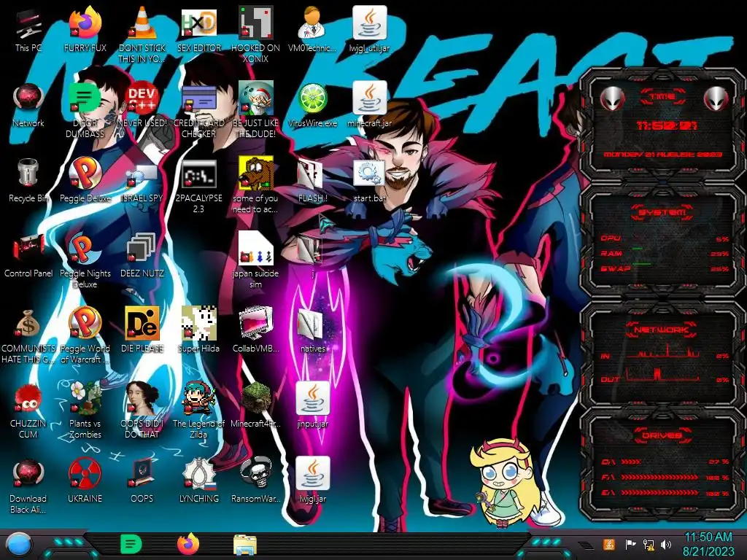Open the green chat app pinned on taskbar

(131, 544)
